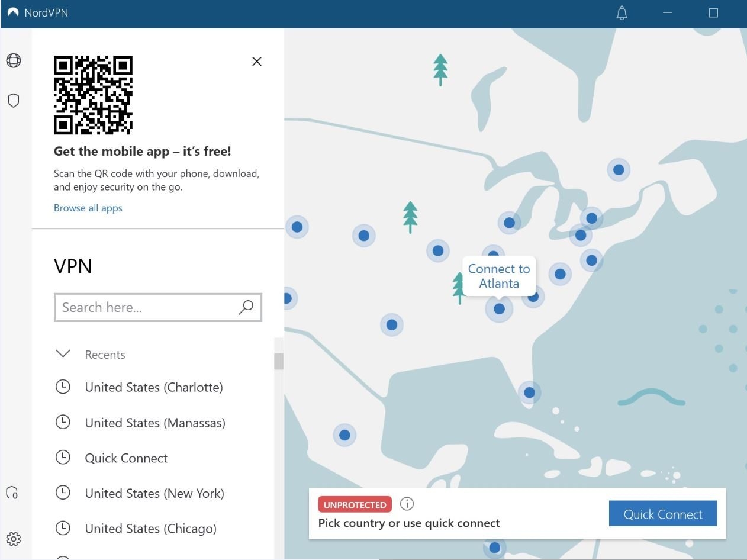
Task: Click the info icon beside UNPROTECTED
Action: click(x=407, y=504)
